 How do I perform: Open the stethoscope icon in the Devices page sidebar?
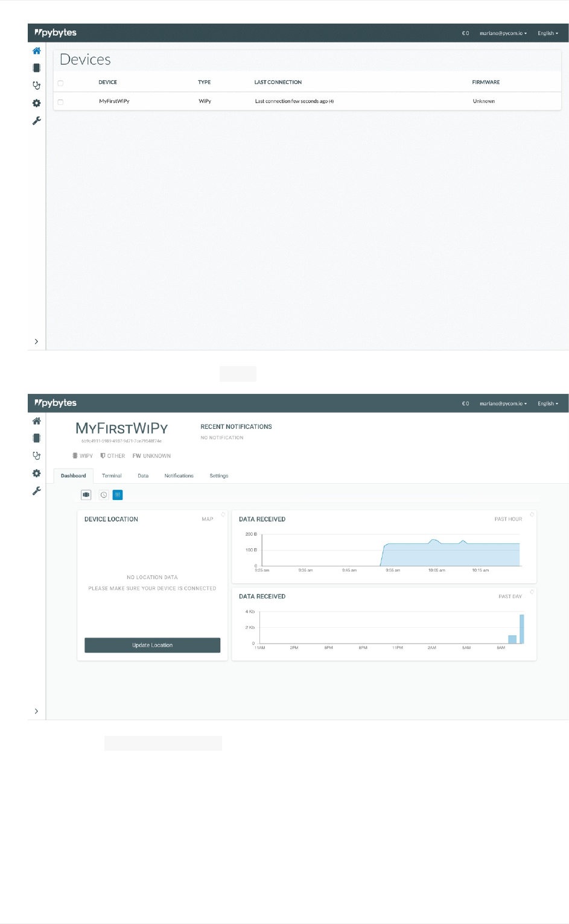[36, 85]
